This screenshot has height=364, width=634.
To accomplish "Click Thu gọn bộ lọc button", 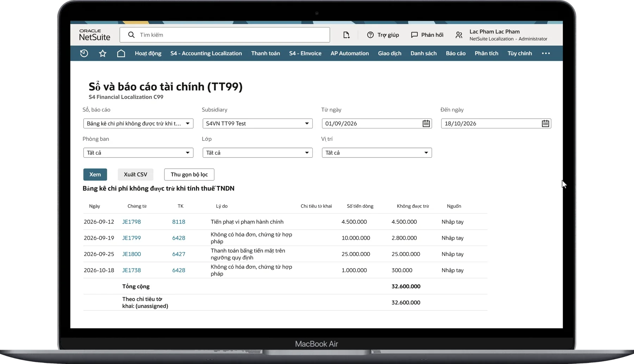I will pyautogui.click(x=189, y=175).
